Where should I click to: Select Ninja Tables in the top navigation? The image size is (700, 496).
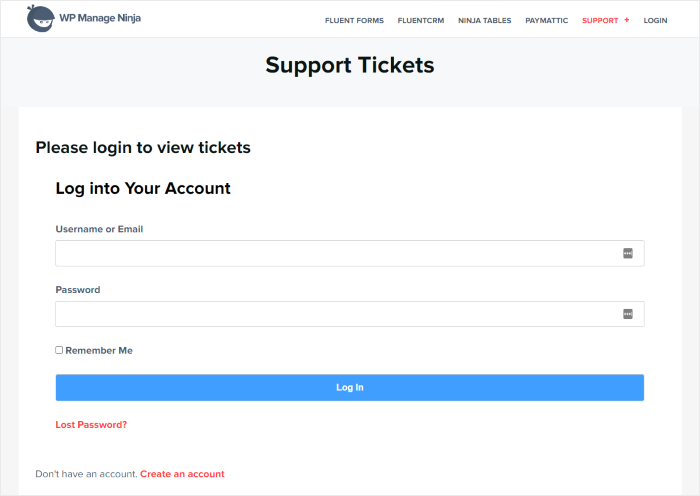[486, 20]
